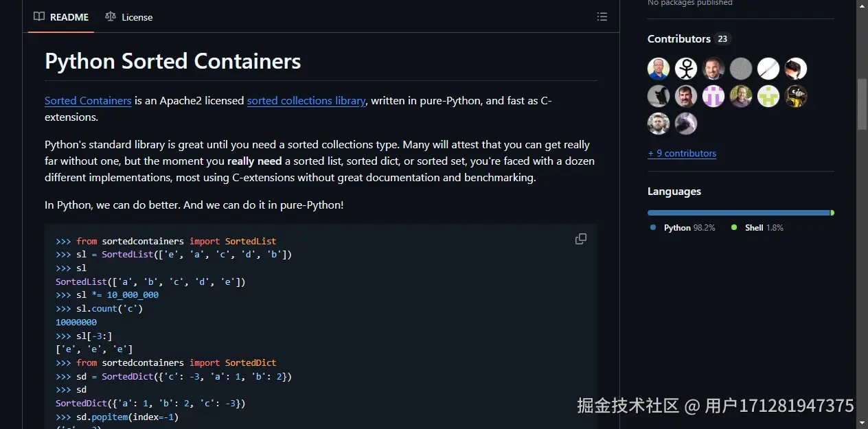Viewport: 868px width, 429px height.
Task: Open avatar of bearded man on gray background
Action: (x=686, y=96)
